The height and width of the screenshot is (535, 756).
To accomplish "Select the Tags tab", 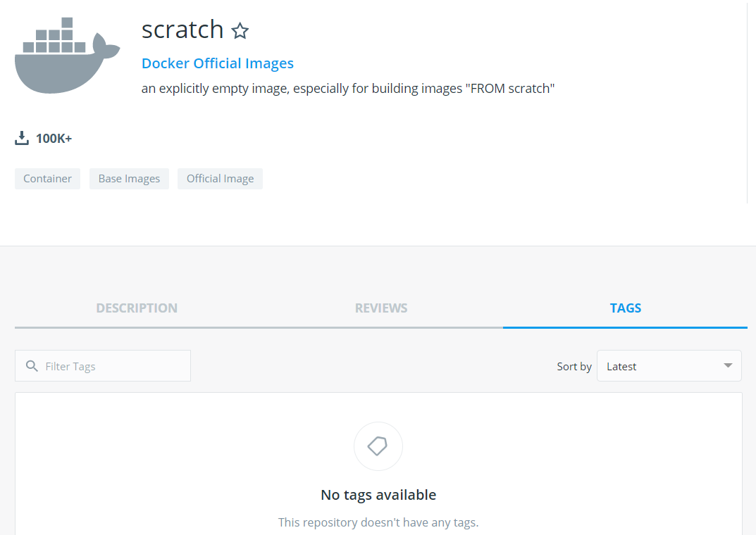I will click(626, 308).
